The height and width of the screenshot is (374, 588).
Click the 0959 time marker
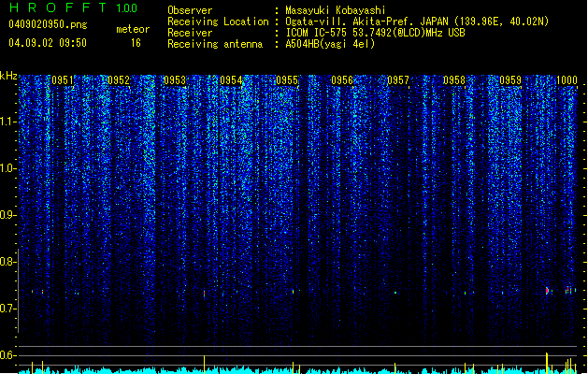point(510,80)
